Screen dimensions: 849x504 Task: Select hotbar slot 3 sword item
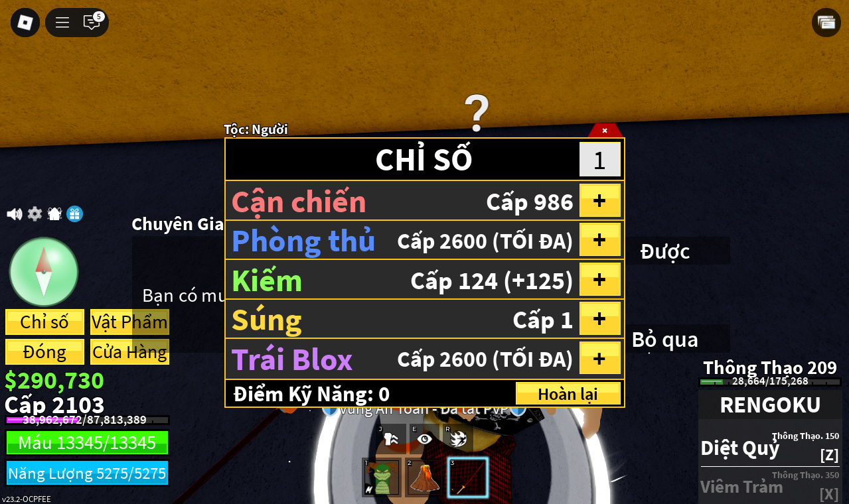[x=467, y=477]
